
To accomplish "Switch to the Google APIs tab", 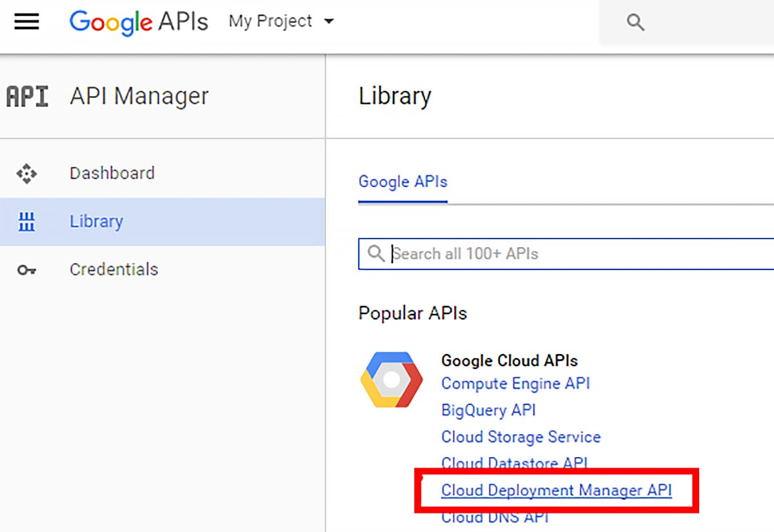I will (402, 182).
